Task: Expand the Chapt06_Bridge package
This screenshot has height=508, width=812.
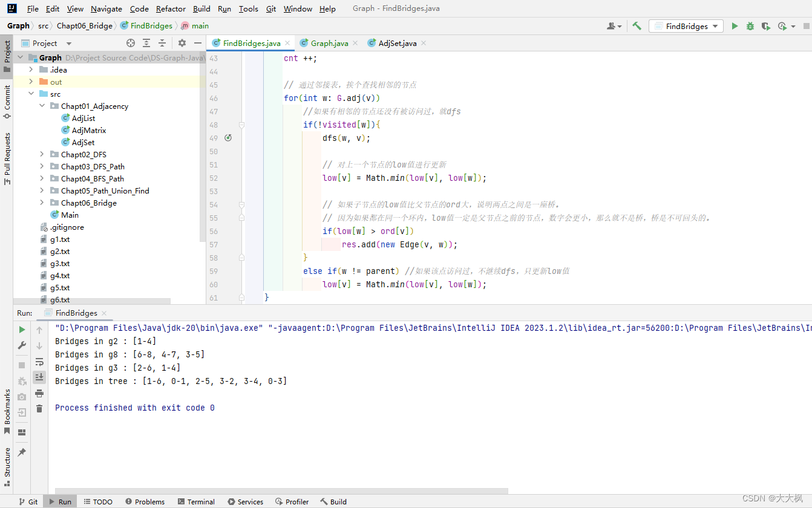Action: [42, 203]
